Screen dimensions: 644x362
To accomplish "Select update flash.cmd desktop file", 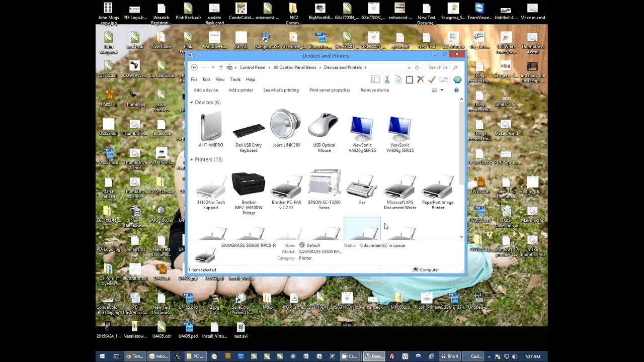I will 214,14.
